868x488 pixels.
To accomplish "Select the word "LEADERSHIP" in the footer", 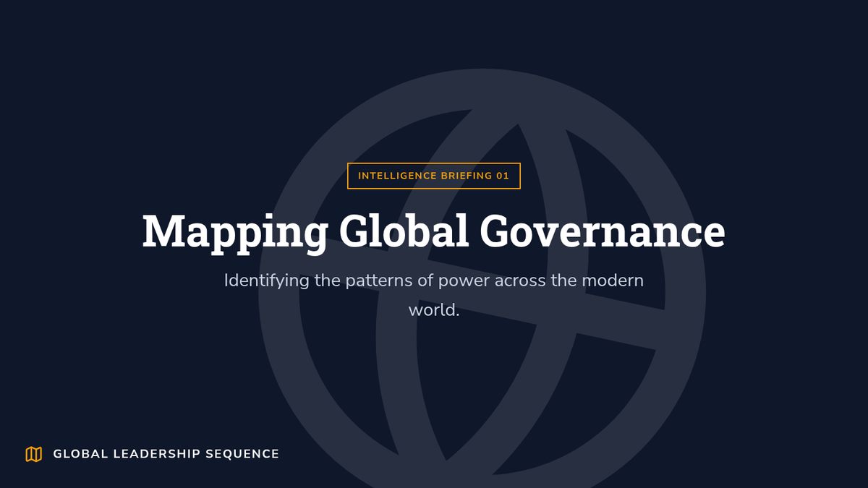I will [157, 454].
